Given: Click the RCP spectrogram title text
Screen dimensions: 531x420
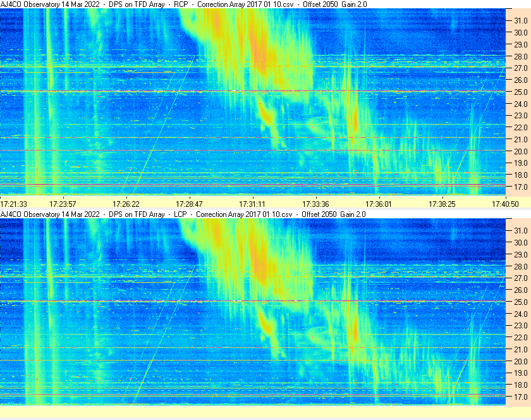Looking at the screenshot, I should (183, 4).
